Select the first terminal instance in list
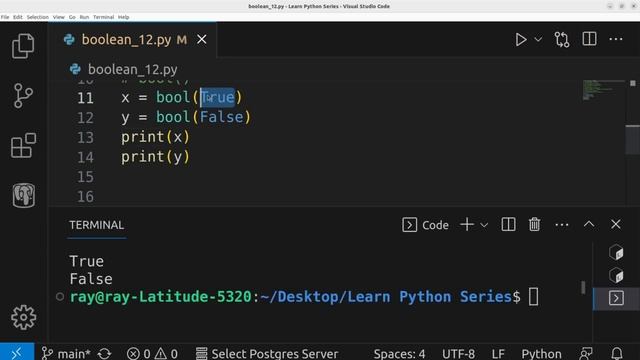640x360 pixels. 616,253
